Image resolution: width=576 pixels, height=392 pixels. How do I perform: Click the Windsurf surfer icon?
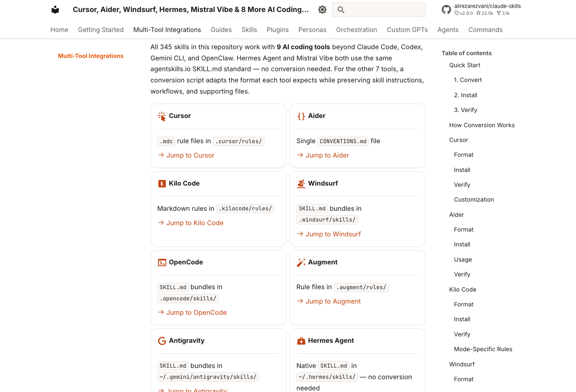click(x=301, y=184)
